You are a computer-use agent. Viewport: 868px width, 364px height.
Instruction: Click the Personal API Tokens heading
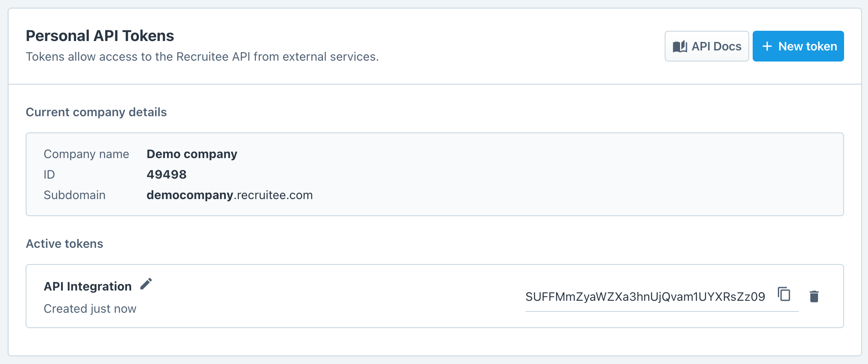[100, 36]
